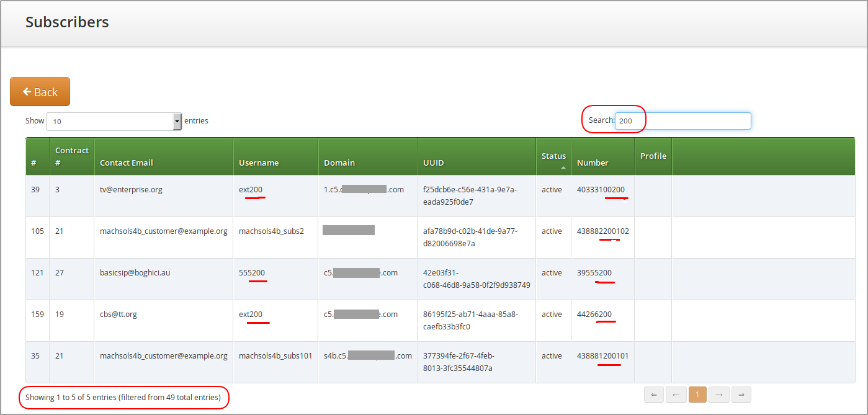
Task: Click inside the Search text field
Action: [x=682, y=121]
